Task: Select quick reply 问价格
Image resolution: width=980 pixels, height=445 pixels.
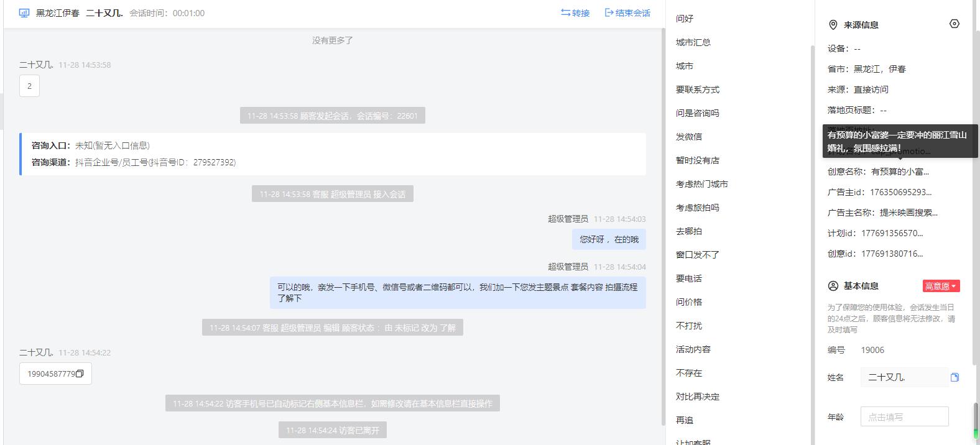Action: click(689, 302)
